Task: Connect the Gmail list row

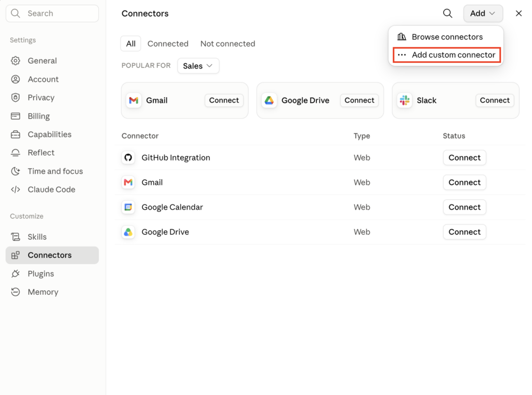Action: [x=464, y=182]
